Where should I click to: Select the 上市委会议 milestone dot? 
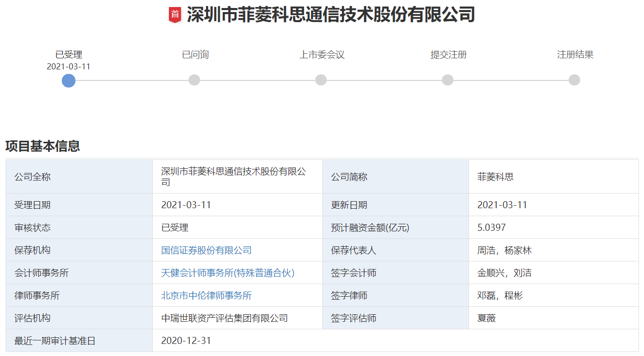pyautogui.click(x=321, y=79)
